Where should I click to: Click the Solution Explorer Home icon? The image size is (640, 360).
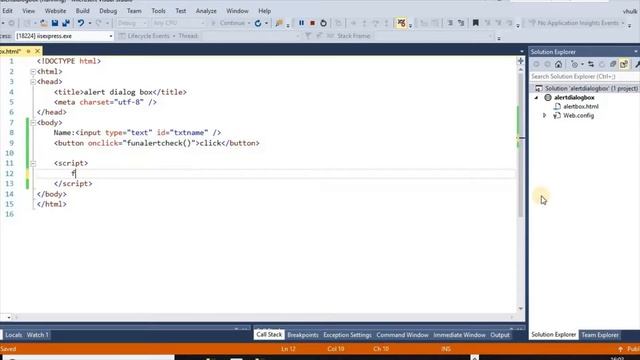[x=558, y=64]
